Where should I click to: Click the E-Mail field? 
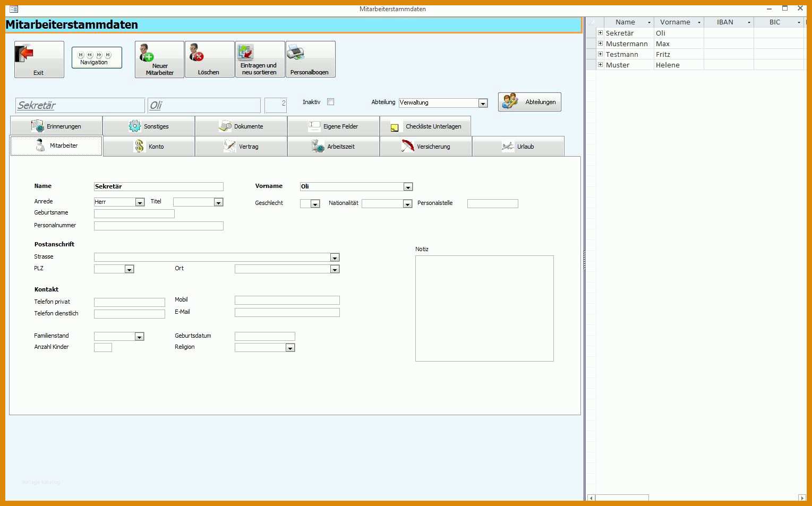pyautogui.click(x=287, y=313)
